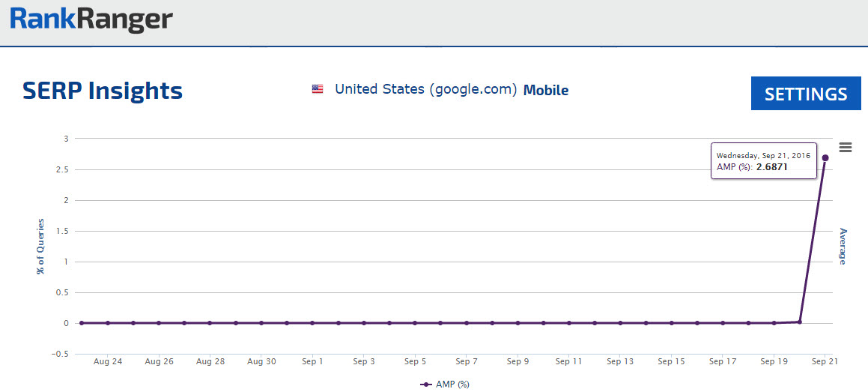Select the data point above Sep 11
The height and width of the screenshot is (392, 868).
click(x=568, y=323)
